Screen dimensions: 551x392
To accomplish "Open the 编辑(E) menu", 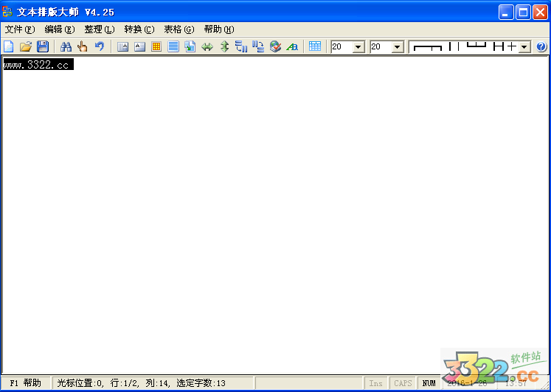I will tap(60, 29).
